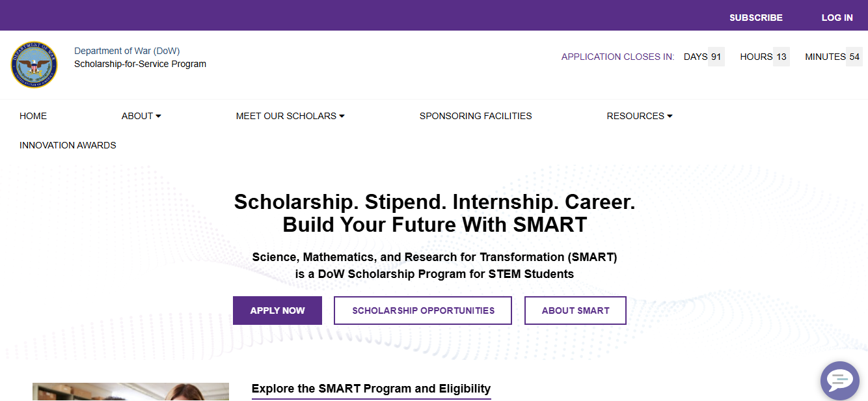Click the ABOUT SMART button

coord(575,311)
